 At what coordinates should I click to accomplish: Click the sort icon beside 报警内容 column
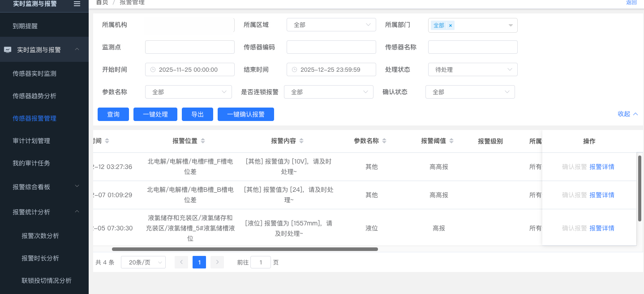click(301, 141)
